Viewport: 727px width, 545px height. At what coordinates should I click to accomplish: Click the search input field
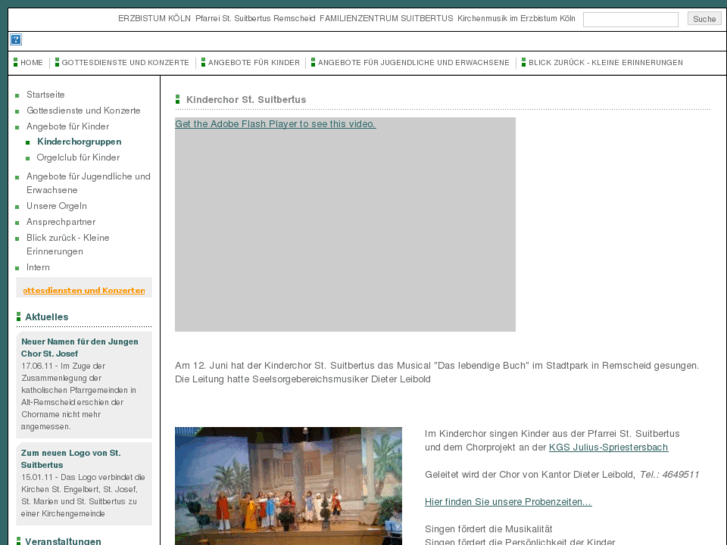click(631, 19)
